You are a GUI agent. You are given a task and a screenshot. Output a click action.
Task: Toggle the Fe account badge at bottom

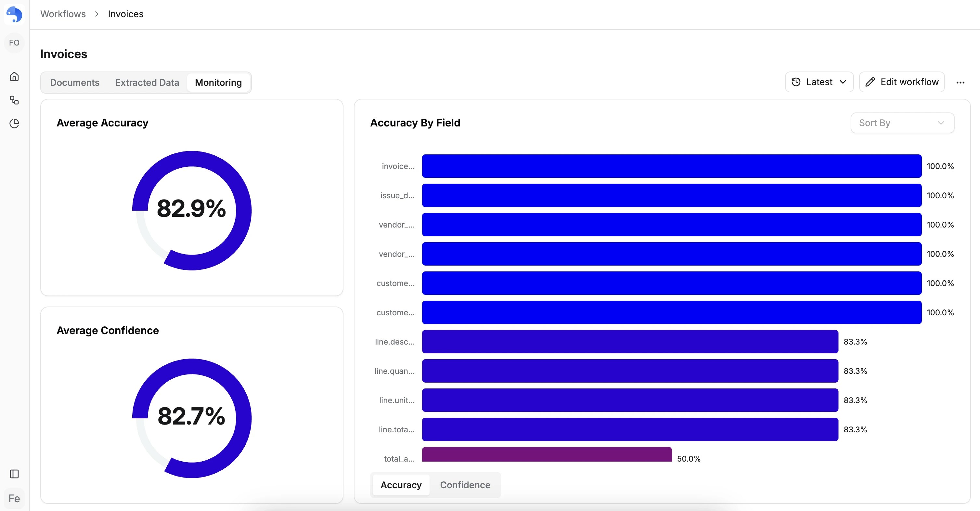(14, 498)
